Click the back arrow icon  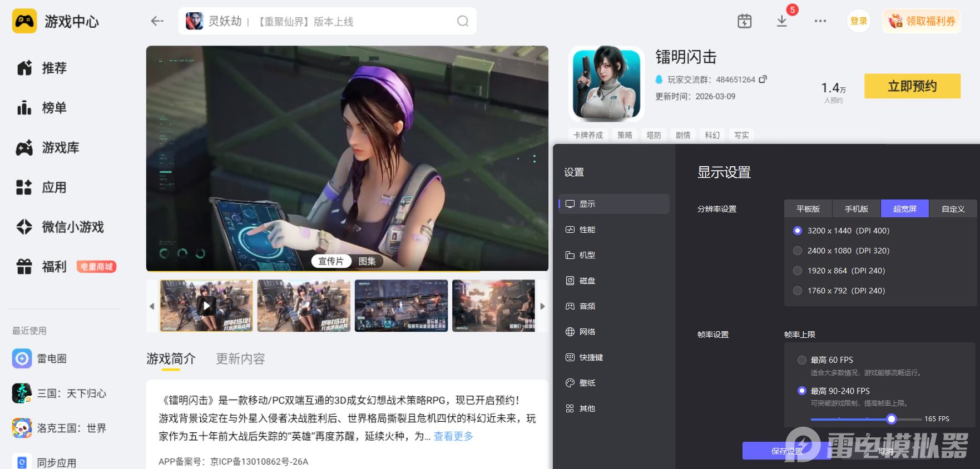coord(157,21)
